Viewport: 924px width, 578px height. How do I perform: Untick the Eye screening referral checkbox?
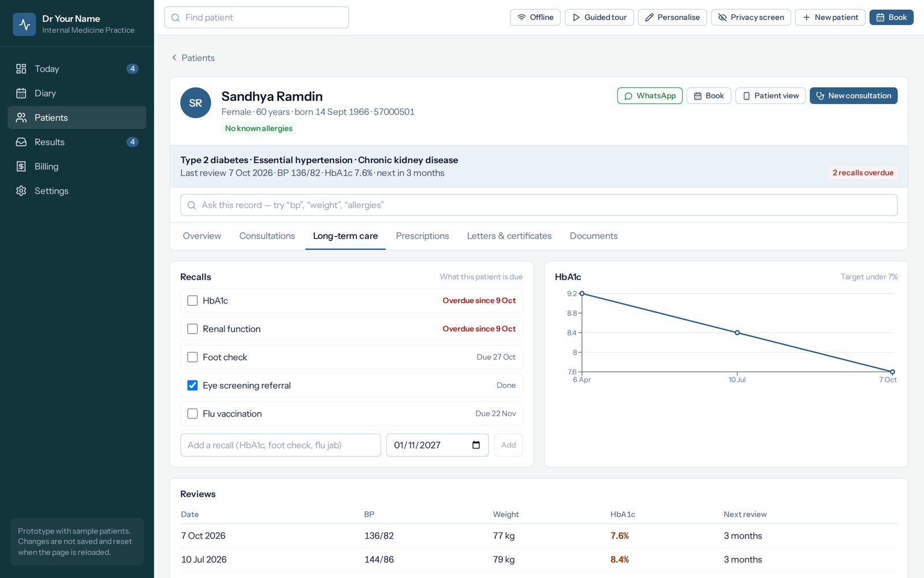point(192,386)
